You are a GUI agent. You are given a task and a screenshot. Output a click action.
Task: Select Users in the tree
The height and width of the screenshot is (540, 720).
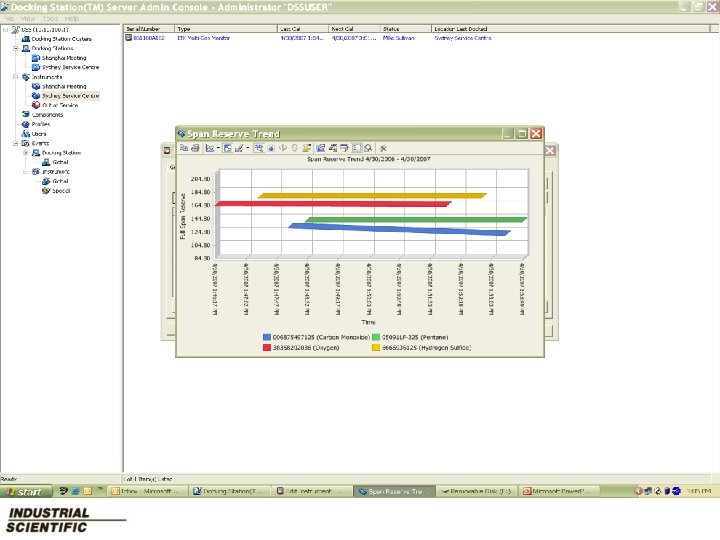pos(39,134)
